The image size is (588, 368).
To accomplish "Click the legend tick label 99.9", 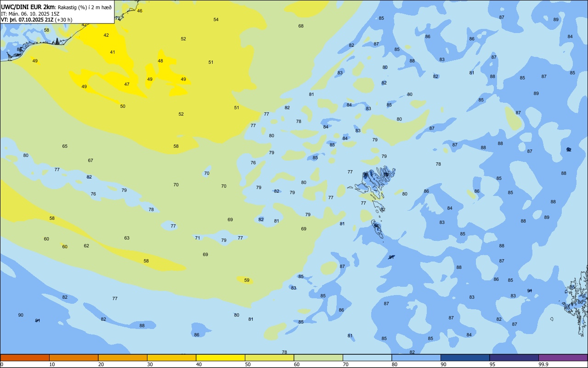I will pos(543,364).
